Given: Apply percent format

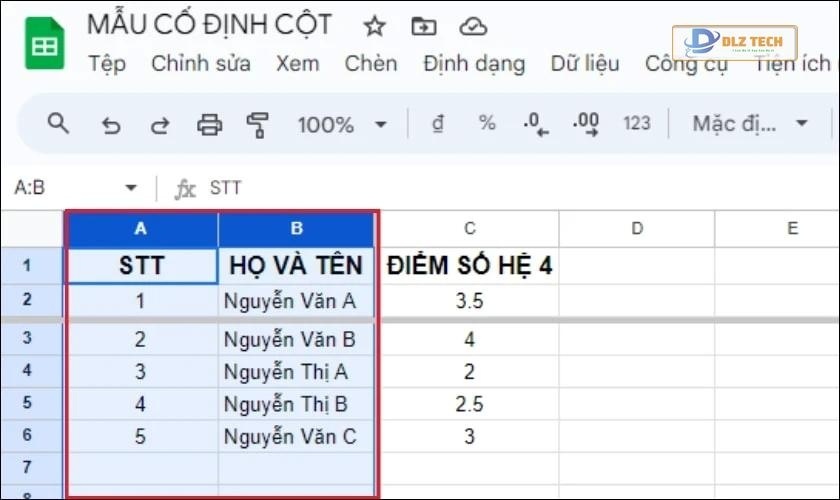Looking at the screenshot, I should click(x=487, y=124).
